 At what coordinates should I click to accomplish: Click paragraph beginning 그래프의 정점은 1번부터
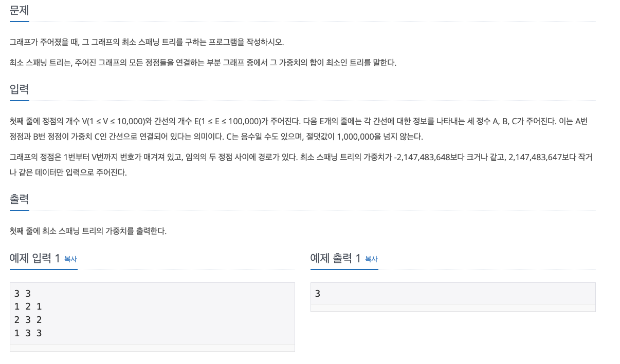[301, 164]
